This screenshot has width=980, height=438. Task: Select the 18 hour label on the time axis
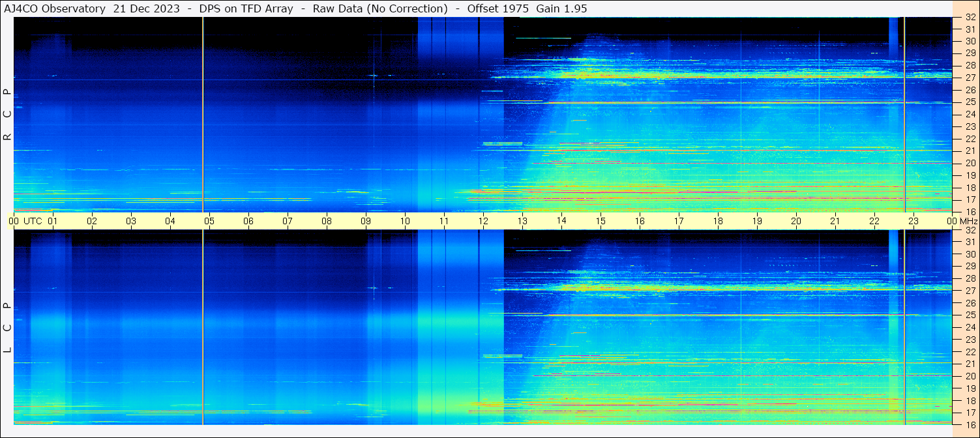point(718,221)
